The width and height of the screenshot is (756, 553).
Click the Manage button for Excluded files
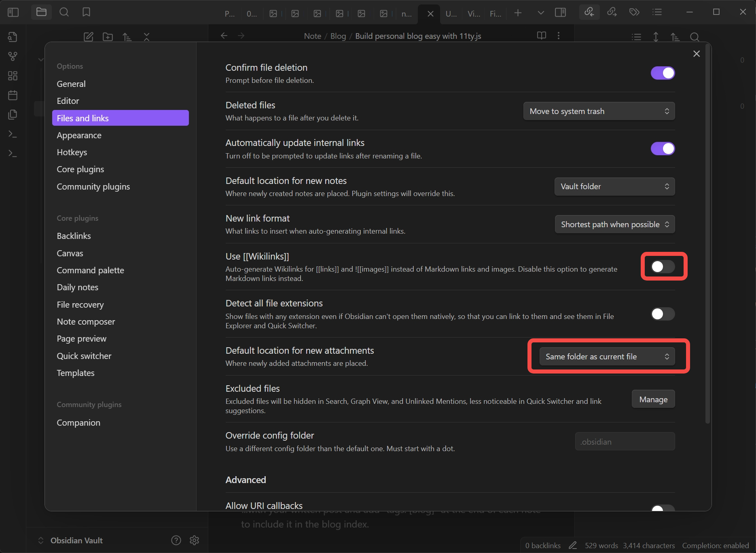(x=653, y=399)
